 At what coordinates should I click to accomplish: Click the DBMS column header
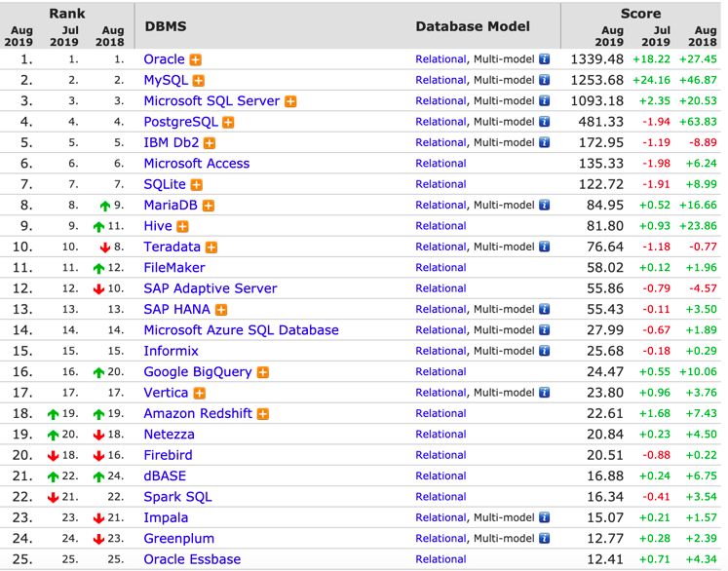[165, 26]
